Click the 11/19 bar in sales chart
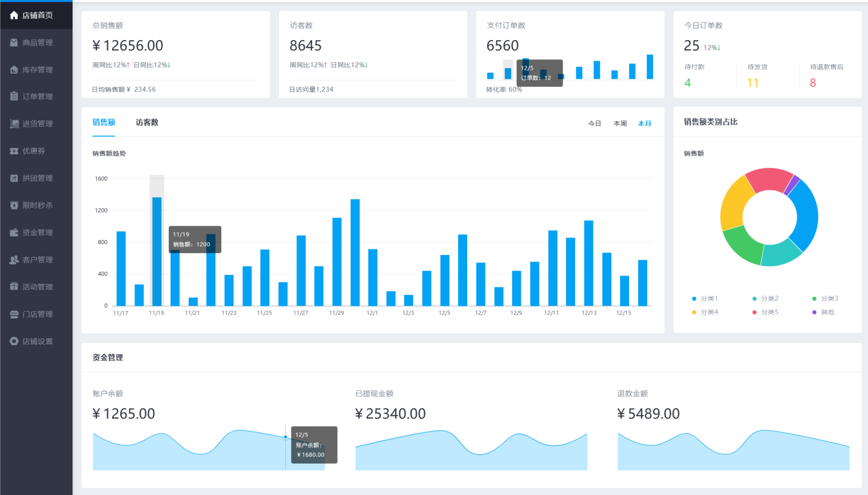The image size is (868, 495). coord(157,252)
